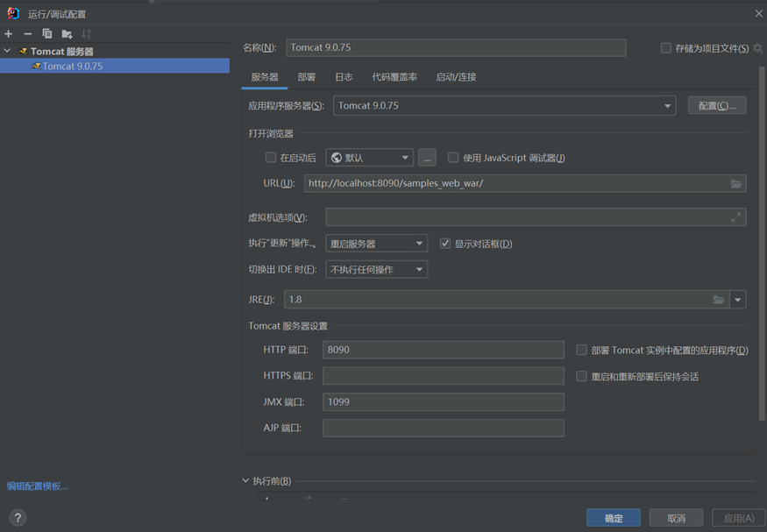Open the 编辑配置模板... link
The image size is (767, 532).
point(37,486)
